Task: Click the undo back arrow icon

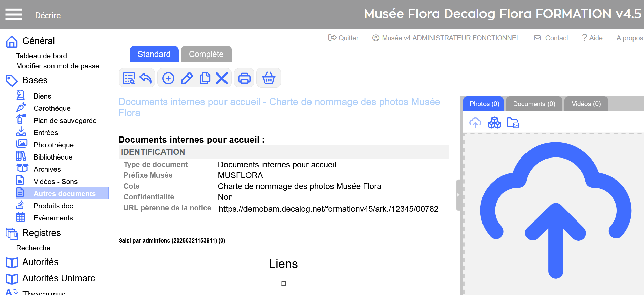Action: pos(146,78)
